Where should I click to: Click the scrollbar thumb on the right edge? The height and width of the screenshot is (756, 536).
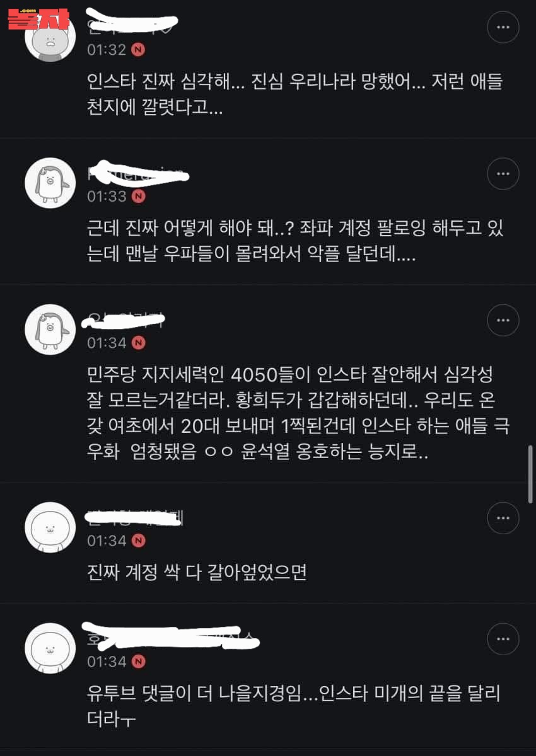(x=530, y=474)
